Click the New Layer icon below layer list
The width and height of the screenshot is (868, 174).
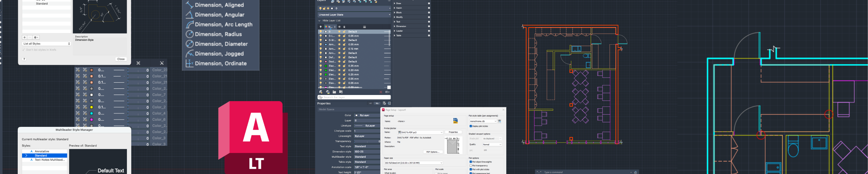[x=321, y=92]
